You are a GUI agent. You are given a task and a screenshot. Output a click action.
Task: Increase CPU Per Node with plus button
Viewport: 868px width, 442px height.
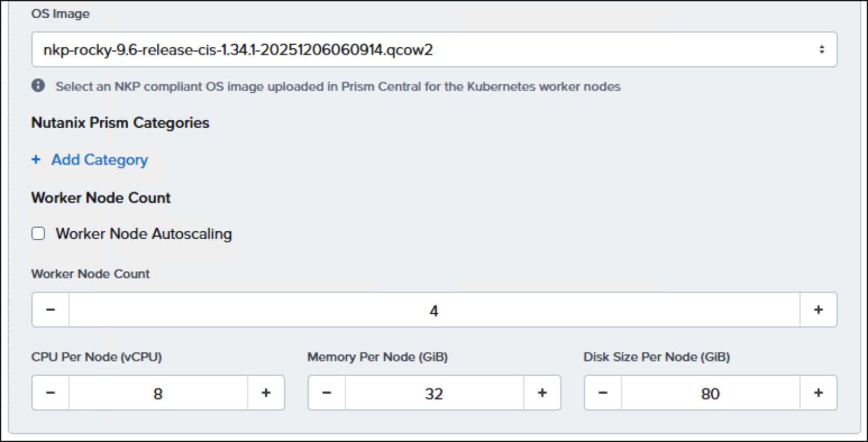click(266, 393)
